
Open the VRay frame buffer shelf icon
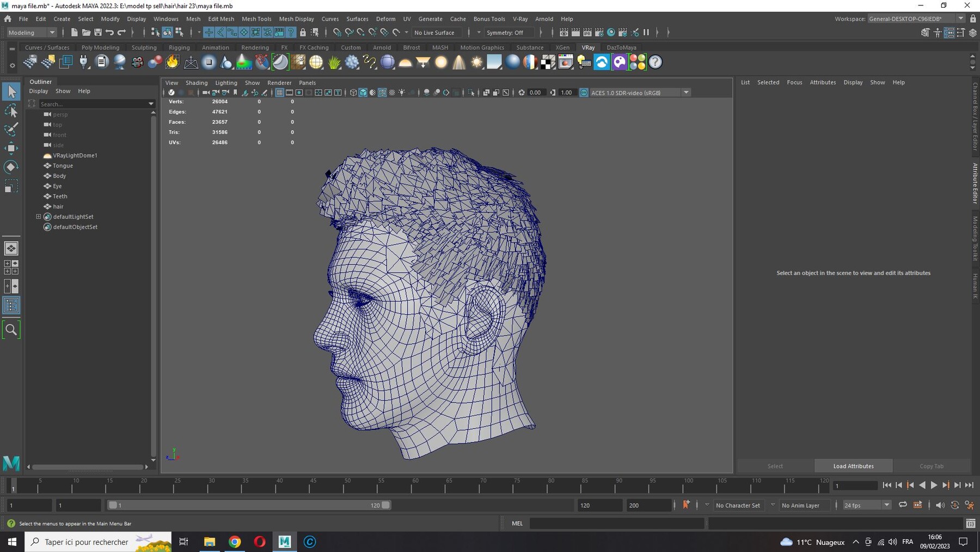566,62
